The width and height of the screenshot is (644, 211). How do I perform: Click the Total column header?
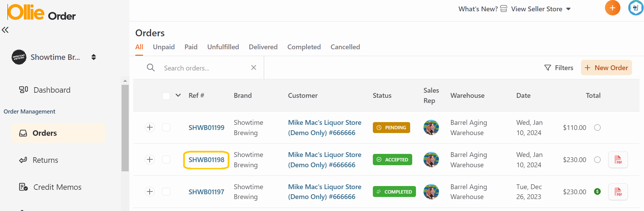[x=593, y=95]
